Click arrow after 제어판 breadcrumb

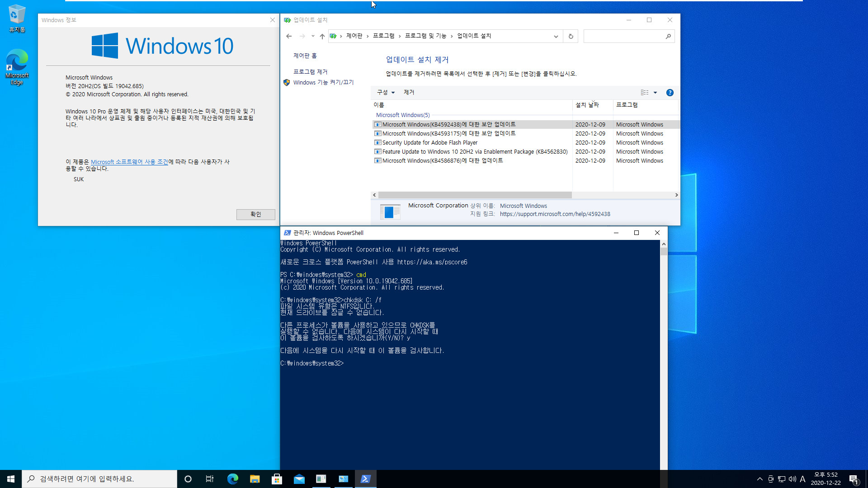pyautogui.click(x=368, y=36)
